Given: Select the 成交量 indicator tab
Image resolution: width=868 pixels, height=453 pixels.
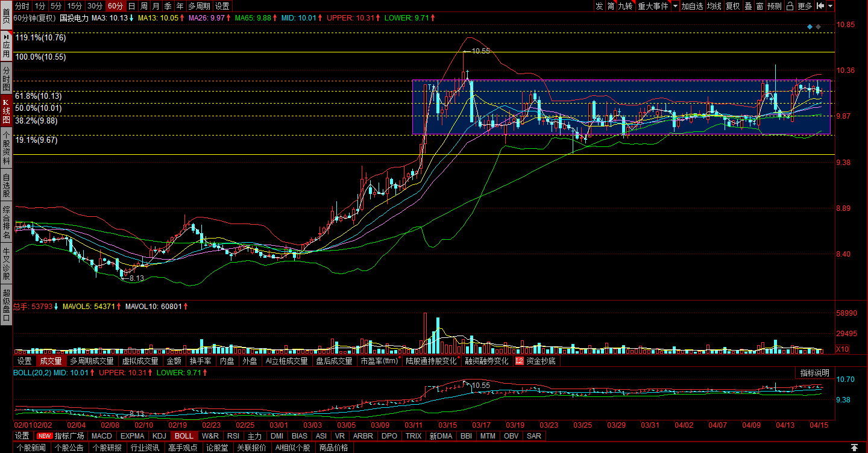Looking at the screenshot, I should coord(51,361).
